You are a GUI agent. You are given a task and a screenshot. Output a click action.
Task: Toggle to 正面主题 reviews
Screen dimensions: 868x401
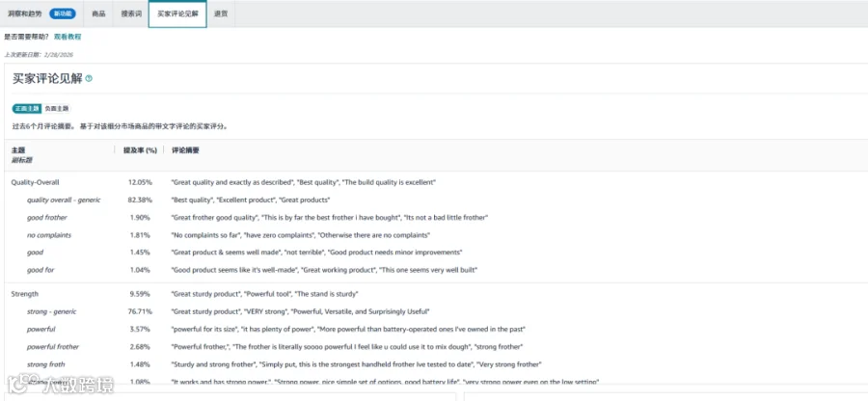coord(27,108)
